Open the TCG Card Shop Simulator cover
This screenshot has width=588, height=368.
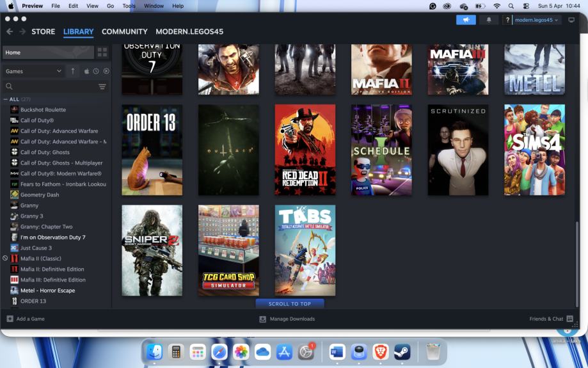[x=228, y=250]
